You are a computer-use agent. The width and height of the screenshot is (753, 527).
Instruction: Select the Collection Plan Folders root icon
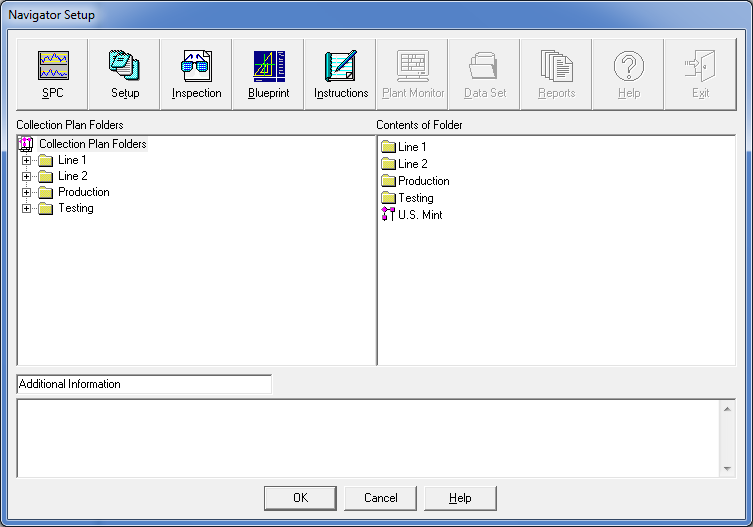pyautogui.click(x=25, y=144)
